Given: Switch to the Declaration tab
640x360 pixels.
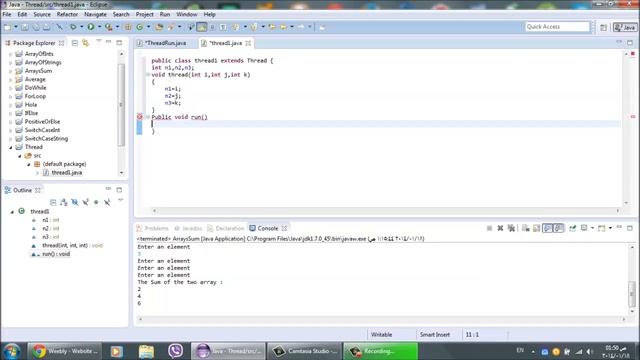Looking at the screenshot, I should point(225,228).
